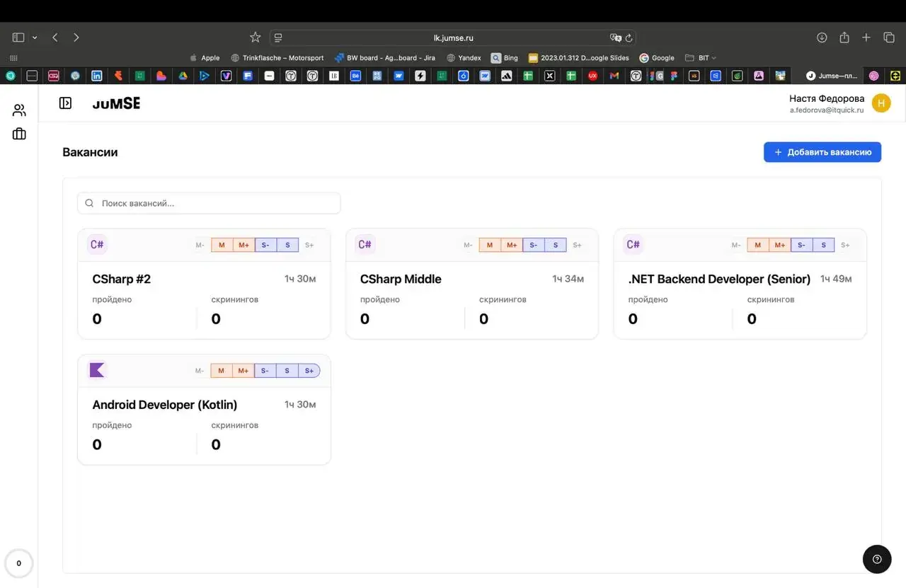Click the lk.jumse.ru address bar

tap(453, 38)
